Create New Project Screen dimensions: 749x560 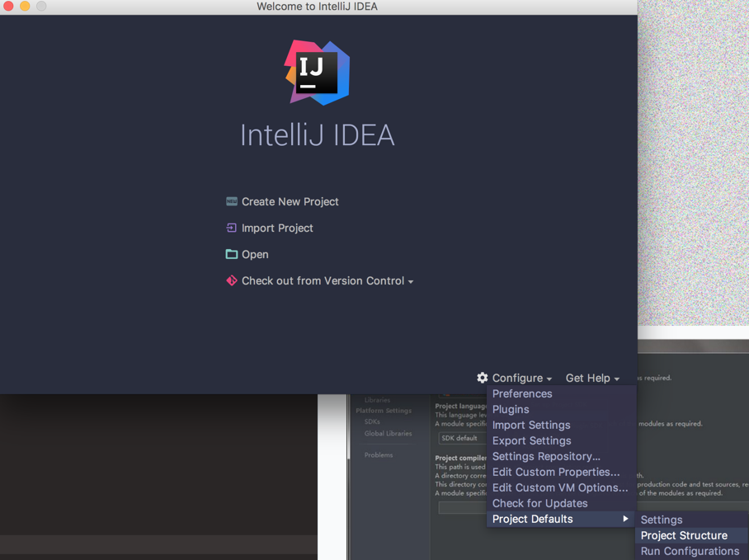pos(290,201)
